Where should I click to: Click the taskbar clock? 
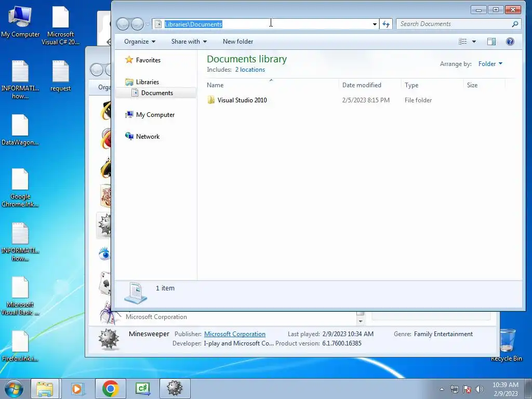pos(505,389)
